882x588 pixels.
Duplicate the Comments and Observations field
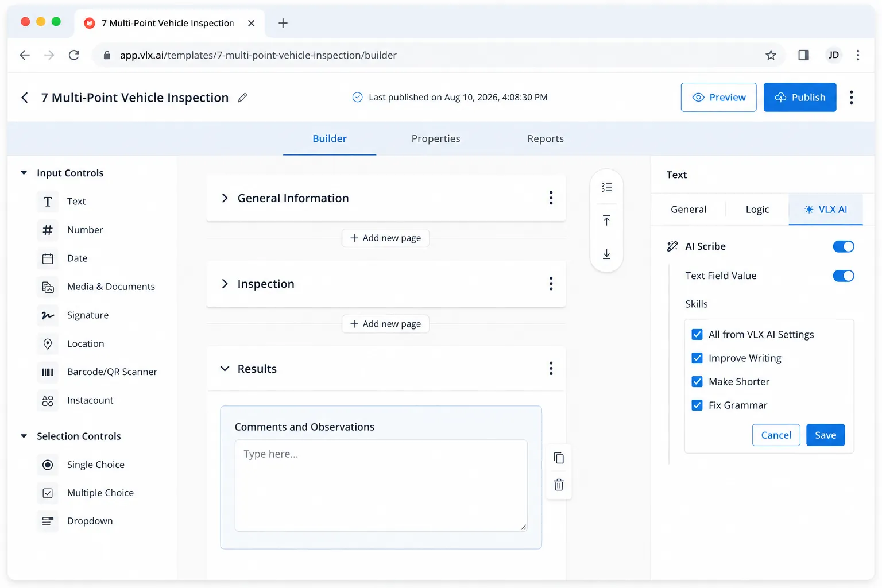pos(559,458)
